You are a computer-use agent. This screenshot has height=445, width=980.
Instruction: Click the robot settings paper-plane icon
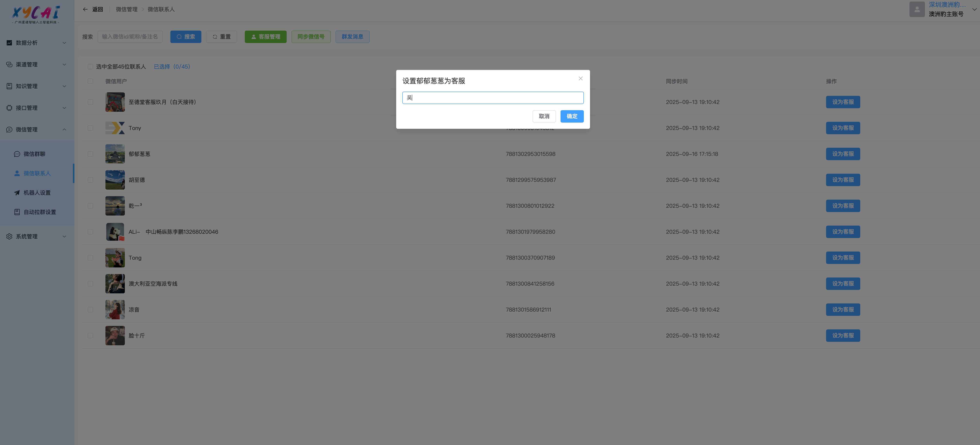(x=17, y=193)
